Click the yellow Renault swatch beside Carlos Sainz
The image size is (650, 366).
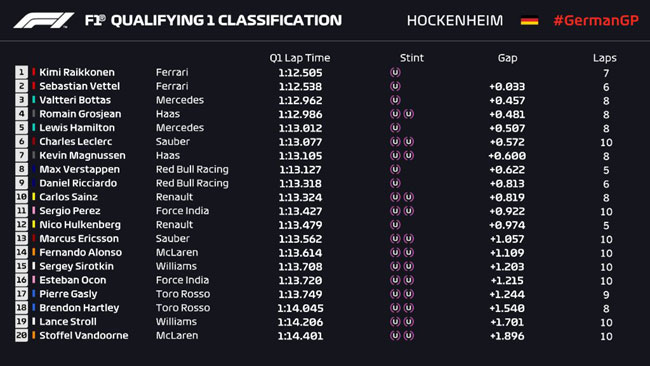[34, 197]
